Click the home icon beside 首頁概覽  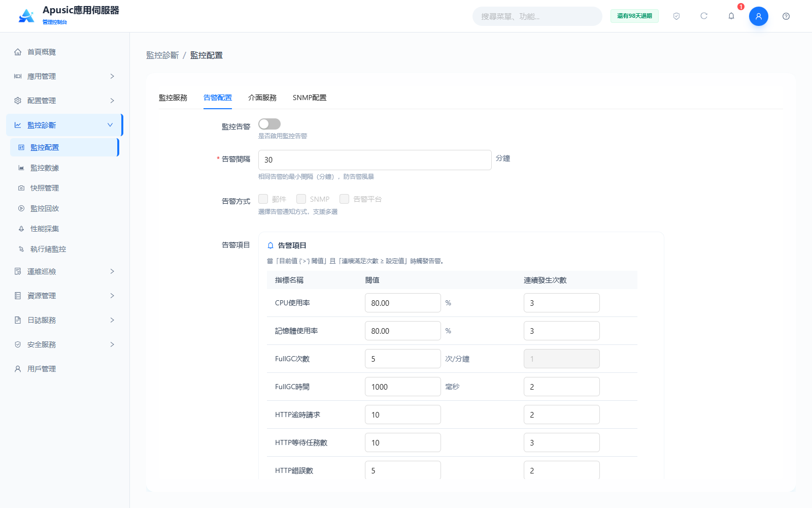[18, 52]
